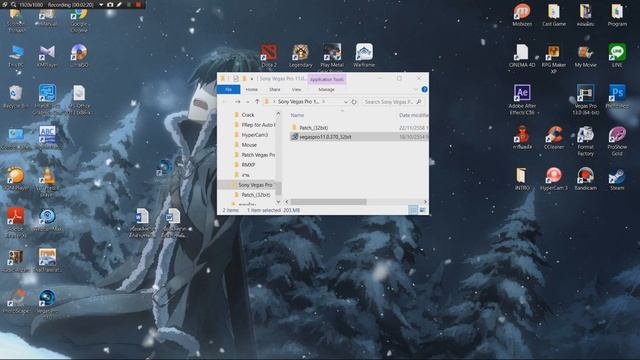This screenshot has height=360, width=640.
Task: Launch the Format Factory shortcut
Action: [585, 141]
